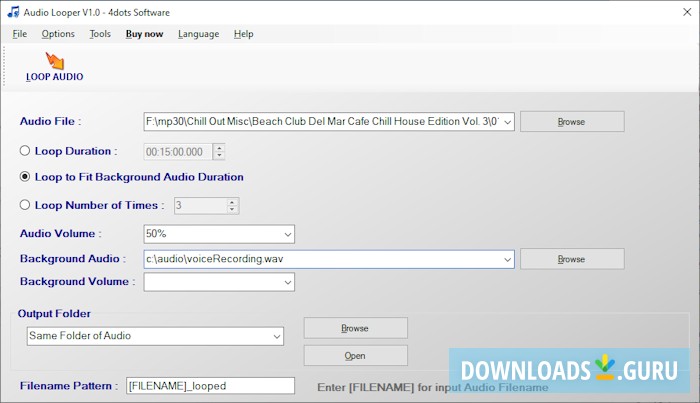Open the File menu
The height and width of the screenshot is (403, 700).
(20, 34)
